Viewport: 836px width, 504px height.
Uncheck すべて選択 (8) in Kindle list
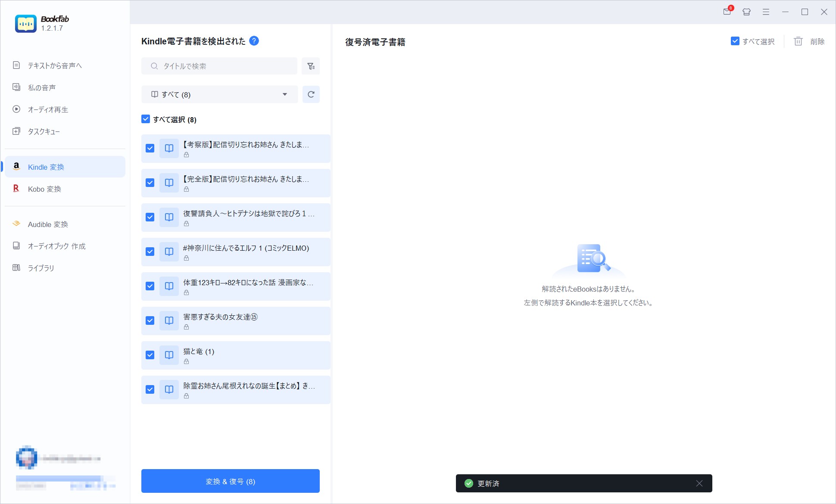click(146, 119)
